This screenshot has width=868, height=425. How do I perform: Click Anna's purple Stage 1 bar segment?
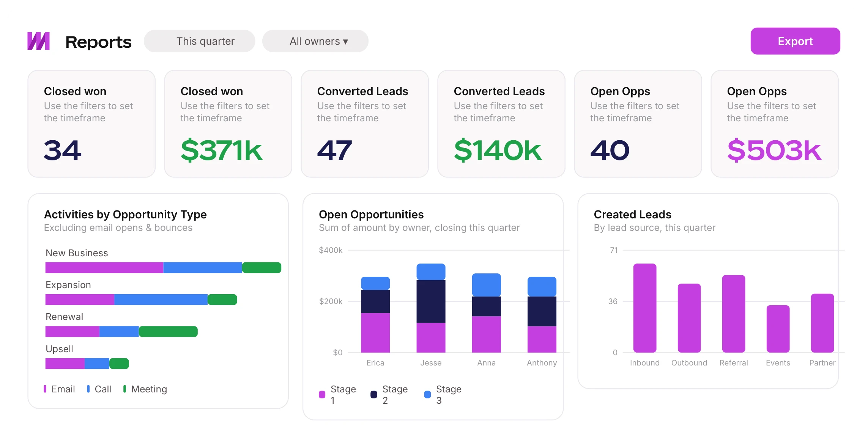pos(486,334)
